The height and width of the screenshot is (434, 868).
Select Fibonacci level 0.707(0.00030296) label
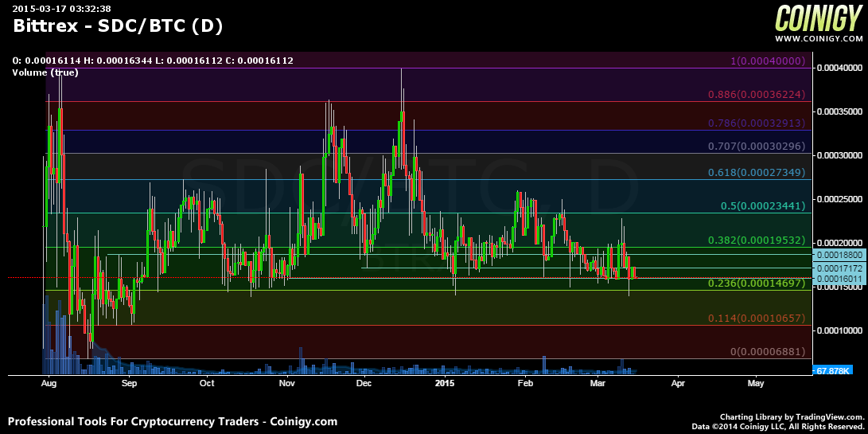[x=757, y=147]
